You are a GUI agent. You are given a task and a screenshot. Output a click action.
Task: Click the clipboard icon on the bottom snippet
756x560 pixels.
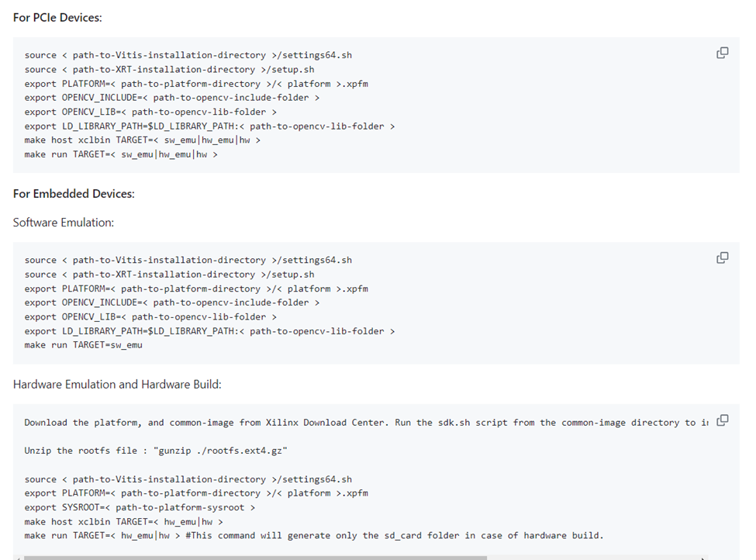722,419
